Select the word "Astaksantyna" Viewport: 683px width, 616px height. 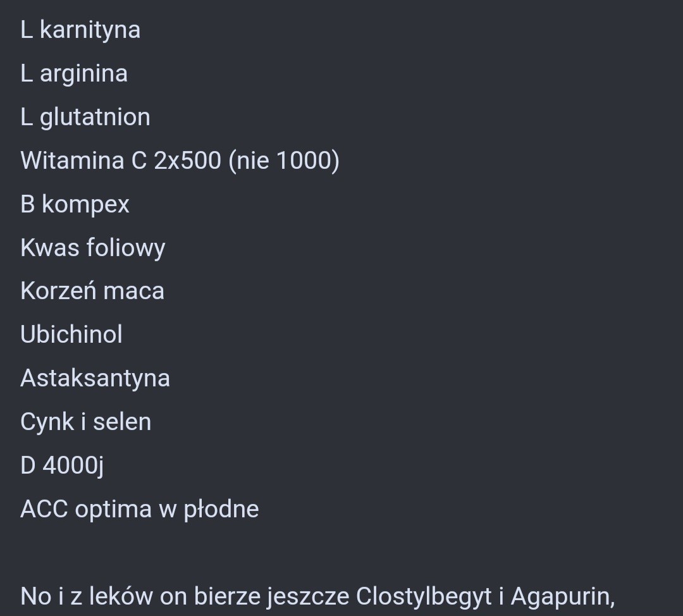[x=95, y=378]
